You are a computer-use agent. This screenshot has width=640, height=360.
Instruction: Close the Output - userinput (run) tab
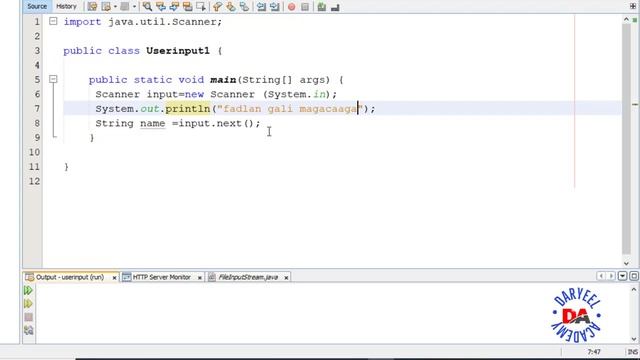coord(114,278)
